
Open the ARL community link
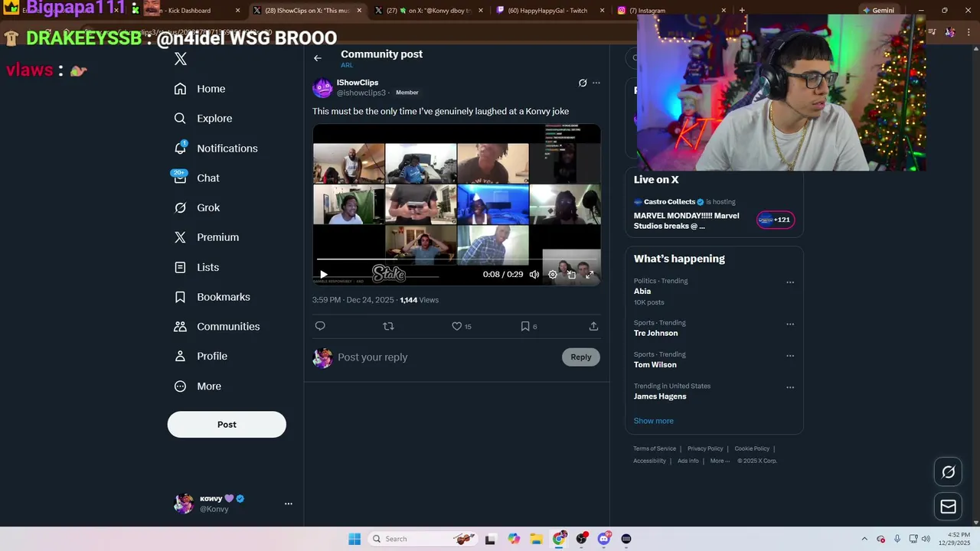(347, 66)
